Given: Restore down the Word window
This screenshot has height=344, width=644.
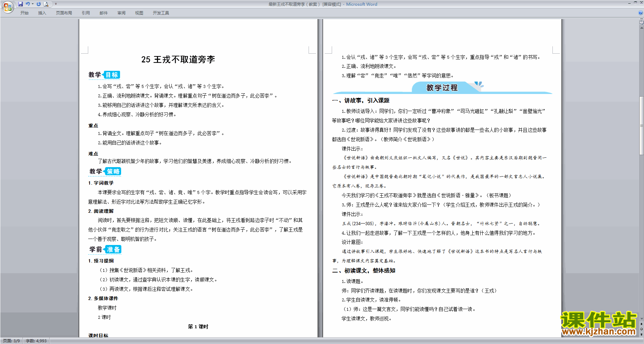Looking at the screenshot, I should (x=635, y=3).
